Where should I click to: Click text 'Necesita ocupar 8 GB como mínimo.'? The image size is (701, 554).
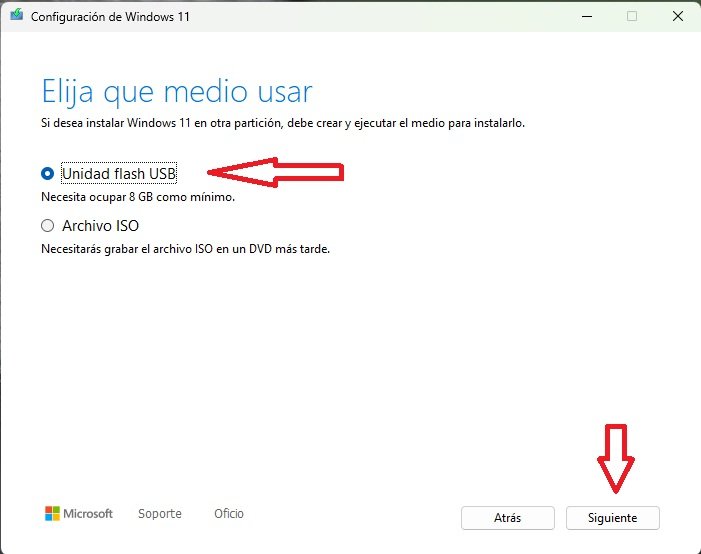click(138, 197)
